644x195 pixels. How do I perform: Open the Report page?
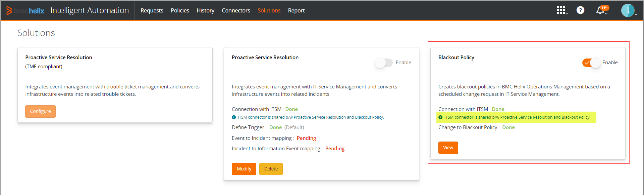click(x=296, y=10)
